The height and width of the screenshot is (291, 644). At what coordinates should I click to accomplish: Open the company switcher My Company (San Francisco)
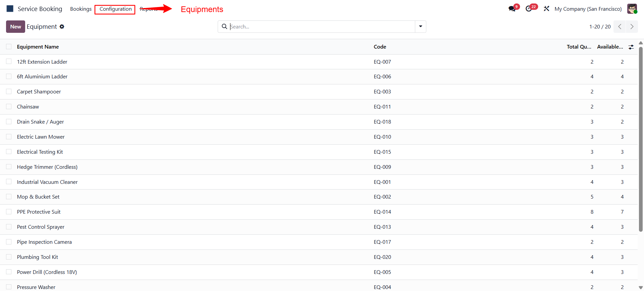(x=588, y=9)
